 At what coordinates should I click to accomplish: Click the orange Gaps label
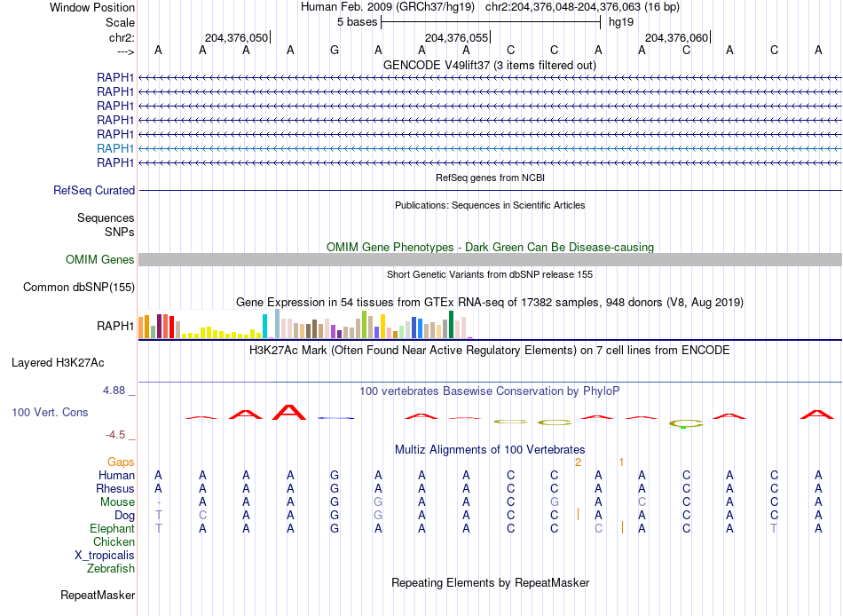tap(121, 462)
